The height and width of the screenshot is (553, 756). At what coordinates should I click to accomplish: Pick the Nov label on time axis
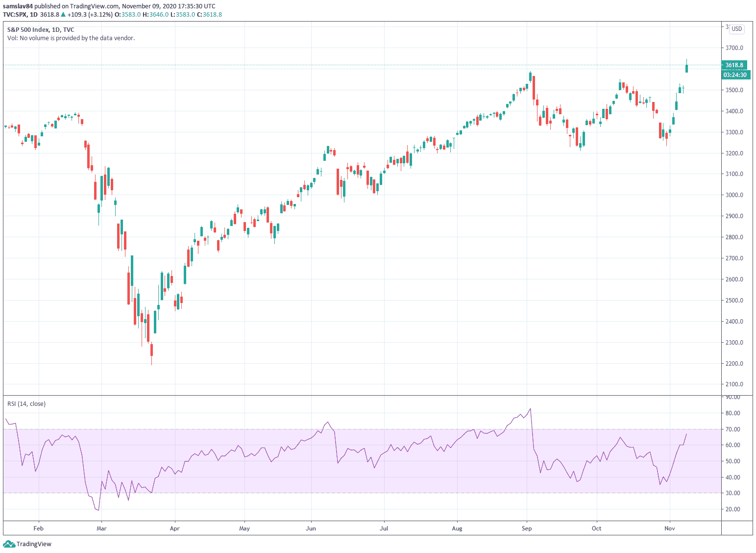pos(670,528)
